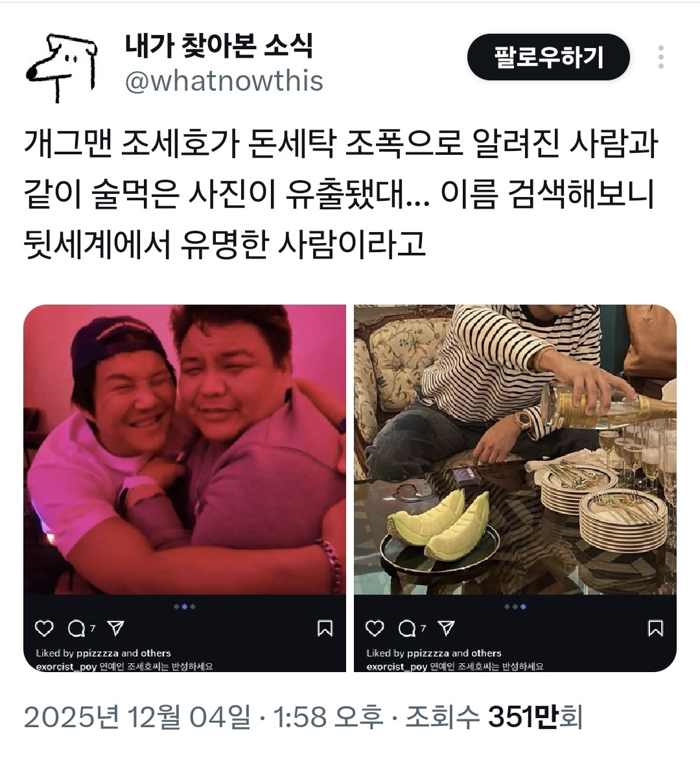
Task: Share the right photo via paper plane
Action: click(x=446, y=628)
